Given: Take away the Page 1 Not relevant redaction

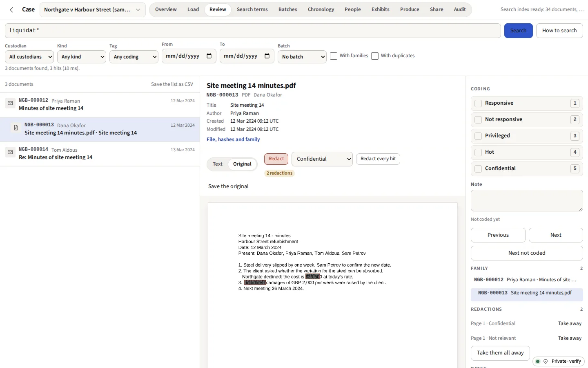Looking at the screenshot, I should tap(570, 338).
